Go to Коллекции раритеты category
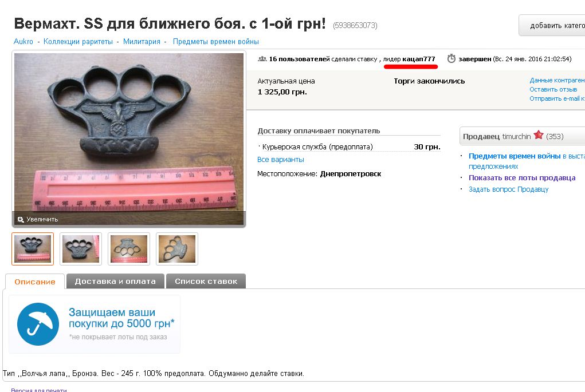The image size is (585, 392). point(78,42)
